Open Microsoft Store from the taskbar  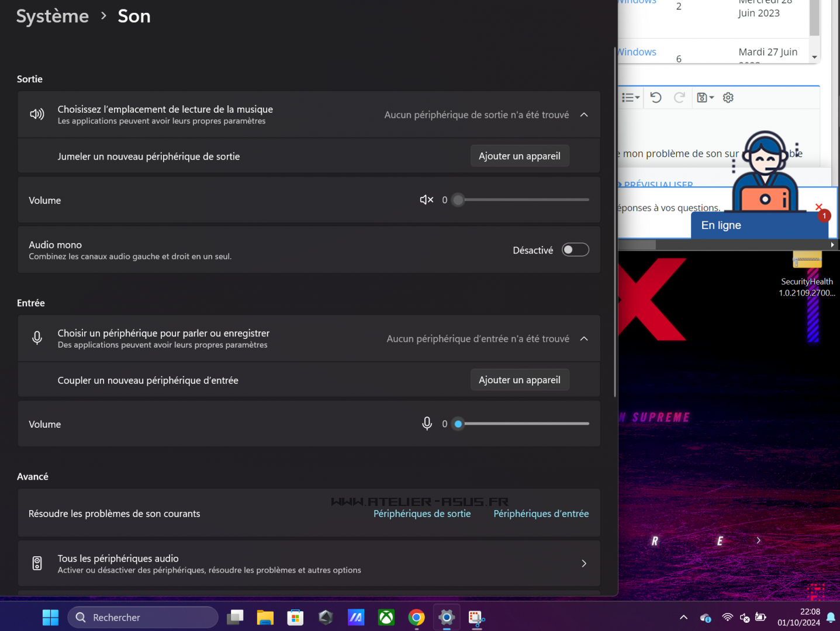[295, 617]
